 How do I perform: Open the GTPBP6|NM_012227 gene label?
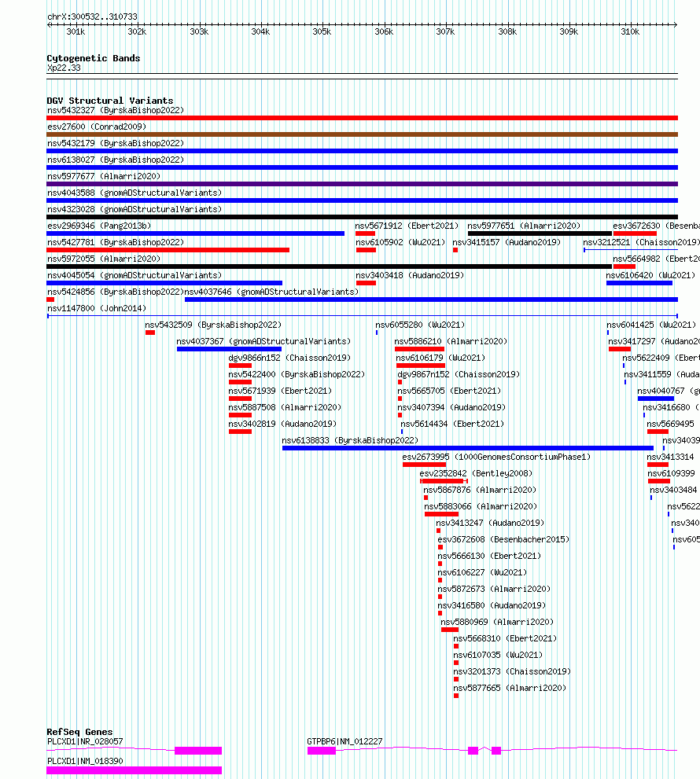tap(344, 741)
